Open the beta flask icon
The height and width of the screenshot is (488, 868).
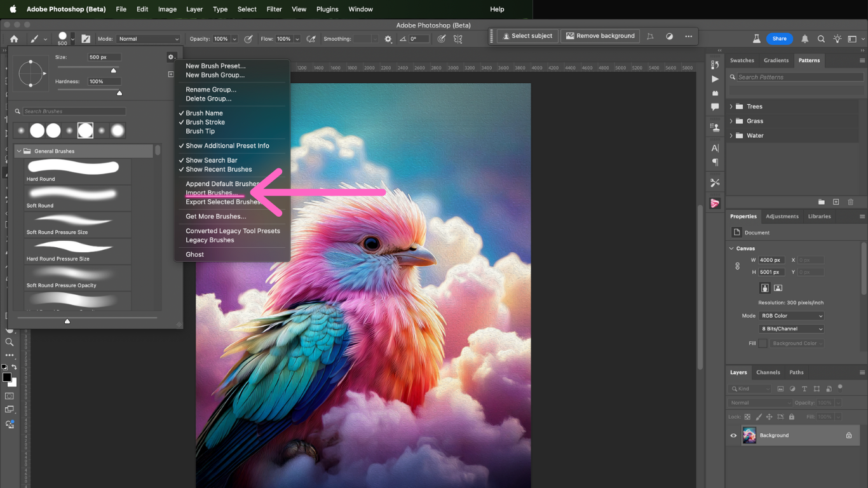coord(757,39)
